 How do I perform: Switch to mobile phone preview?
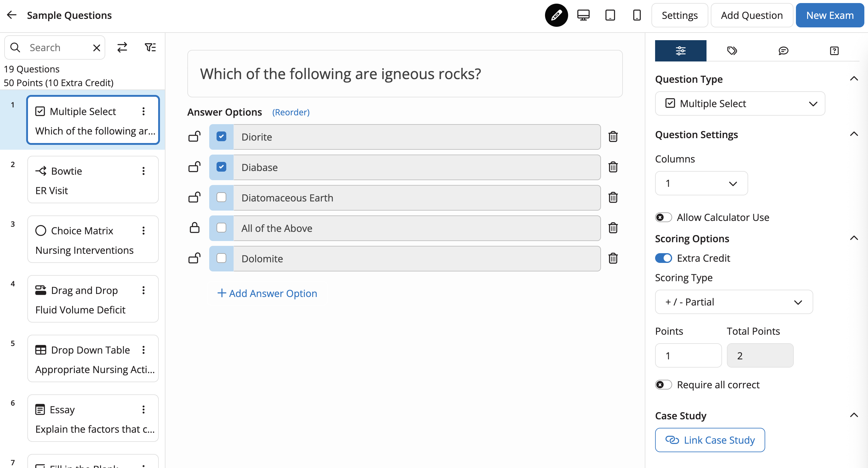point(636,15)
